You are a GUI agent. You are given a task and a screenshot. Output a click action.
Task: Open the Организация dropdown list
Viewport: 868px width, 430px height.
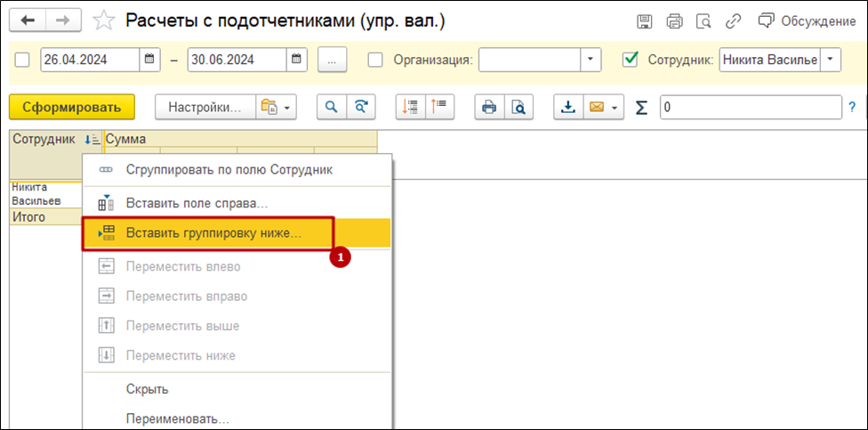[591, 60]
